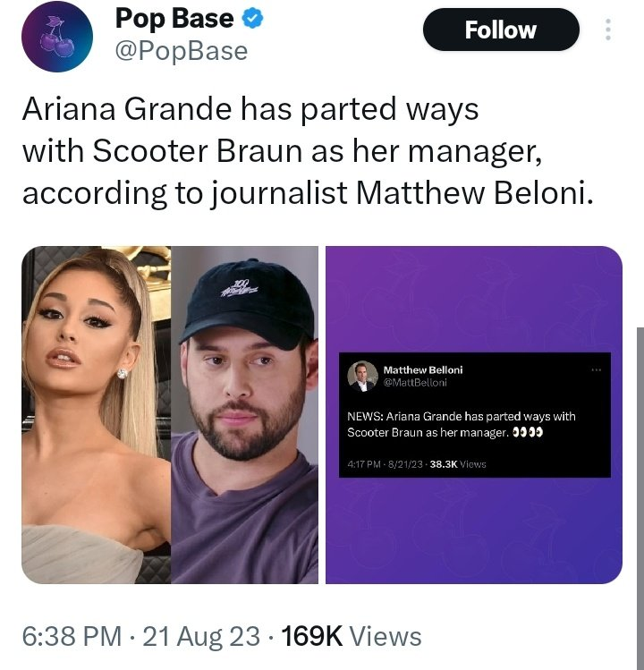Open the photo of the woman with blonde ponytail
The height and width of the screenshot is (670, 644).
(x=96, y=414)
